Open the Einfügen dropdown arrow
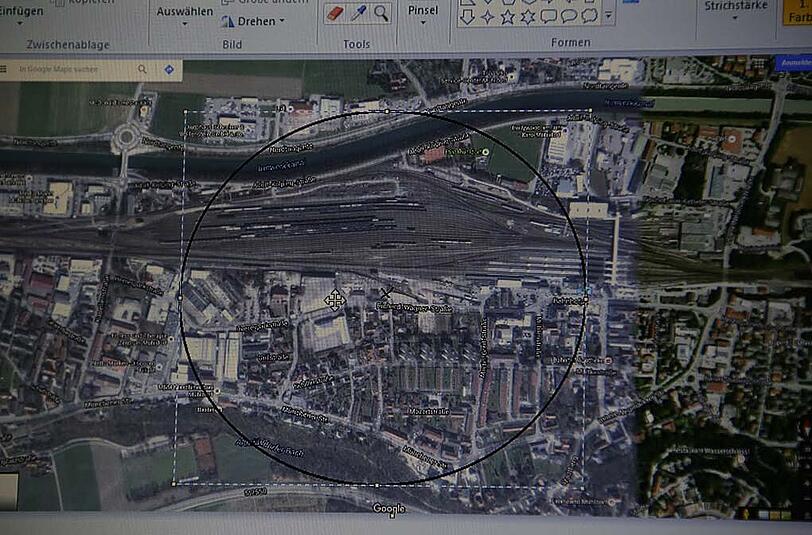The image size is (812, 535). (x=20, y=23)
